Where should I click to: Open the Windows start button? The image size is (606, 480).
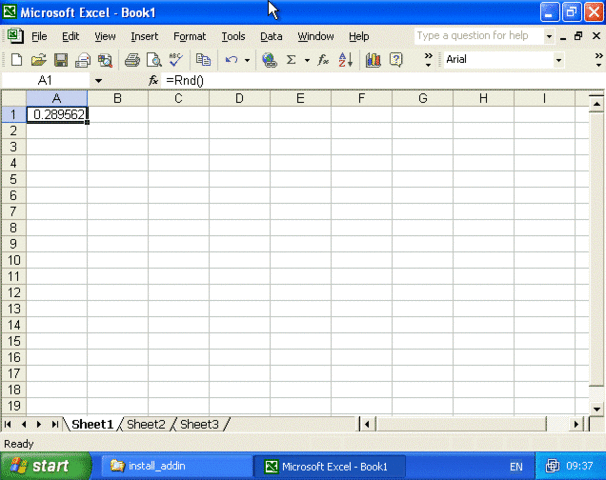tap(46, 466)
